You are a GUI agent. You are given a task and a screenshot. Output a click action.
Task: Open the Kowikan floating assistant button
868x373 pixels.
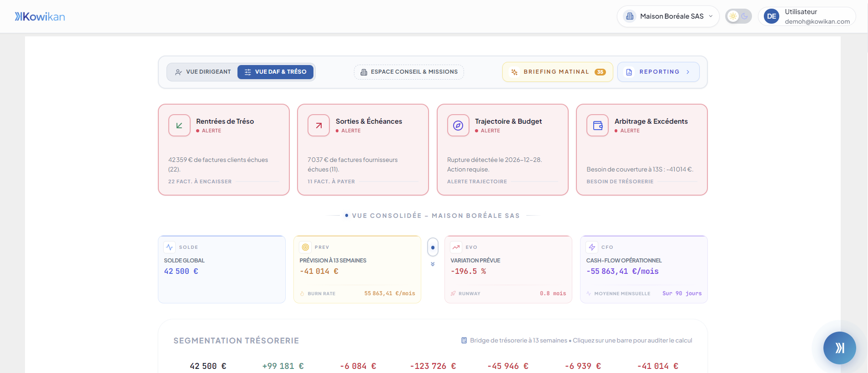point(839,348)
